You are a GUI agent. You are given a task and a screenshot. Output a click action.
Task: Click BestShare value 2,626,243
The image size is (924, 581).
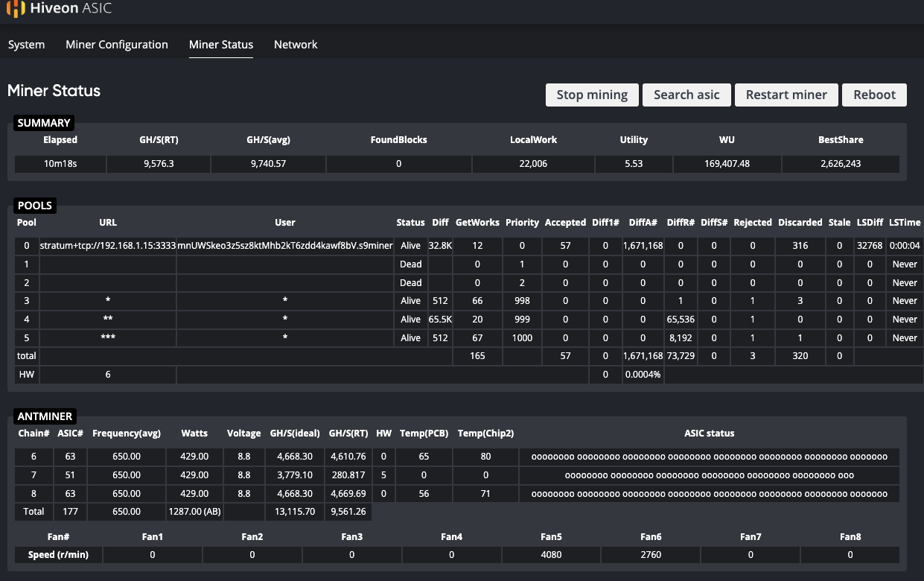(x=841, y=164)
